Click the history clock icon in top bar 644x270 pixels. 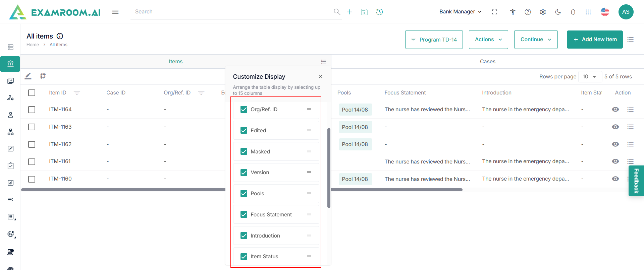pyautogui.click(x=379, y=12)
